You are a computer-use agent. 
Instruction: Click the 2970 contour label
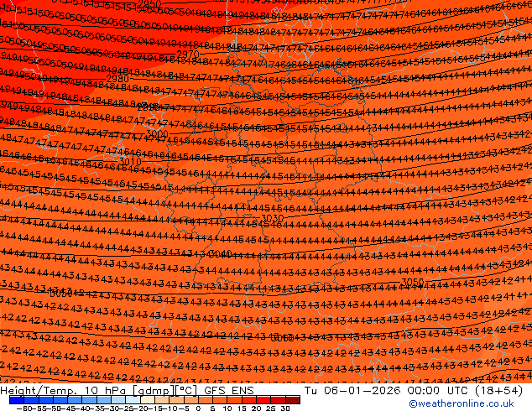click(x=188, y=55)
